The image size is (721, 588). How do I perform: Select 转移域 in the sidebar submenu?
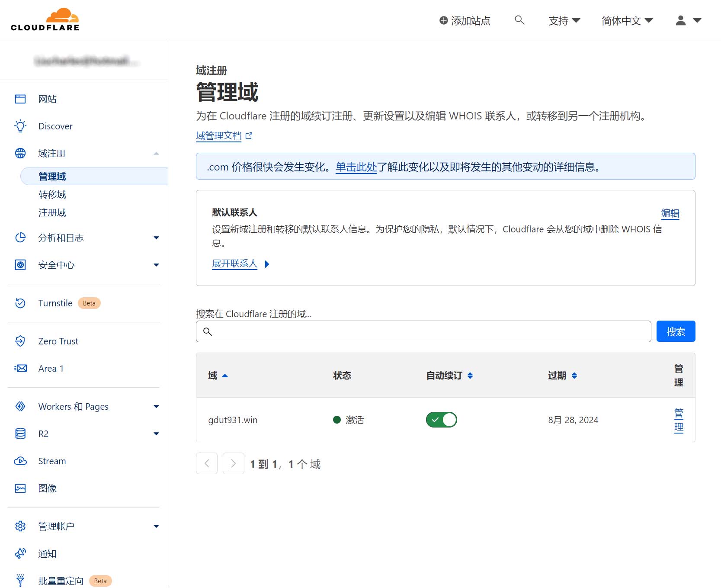pos(52,194)
